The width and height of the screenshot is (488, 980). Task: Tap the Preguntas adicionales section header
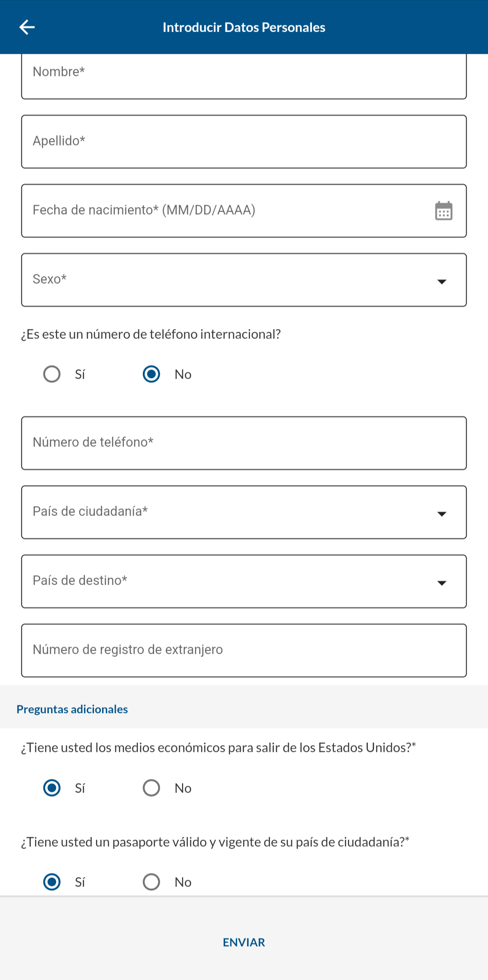click(72, 709)
